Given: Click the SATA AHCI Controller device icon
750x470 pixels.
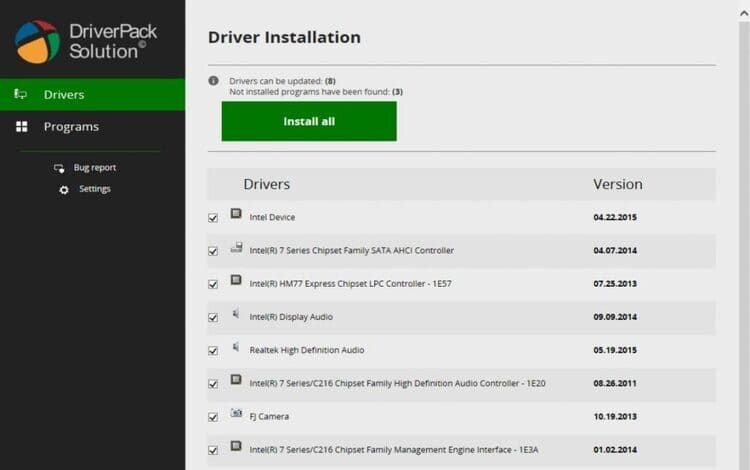Looking at the screenshot, I should [236, 248].
